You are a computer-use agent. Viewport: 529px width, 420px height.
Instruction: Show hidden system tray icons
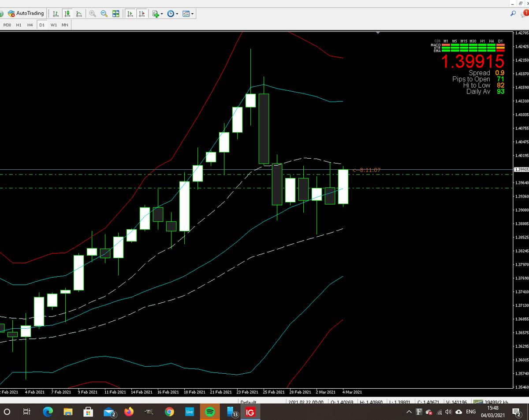click(409, 412)
